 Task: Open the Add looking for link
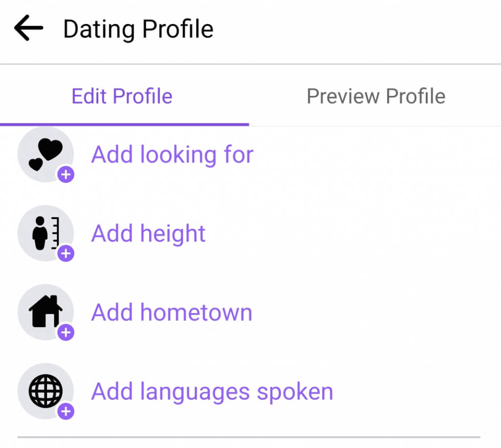click(172, 155)
